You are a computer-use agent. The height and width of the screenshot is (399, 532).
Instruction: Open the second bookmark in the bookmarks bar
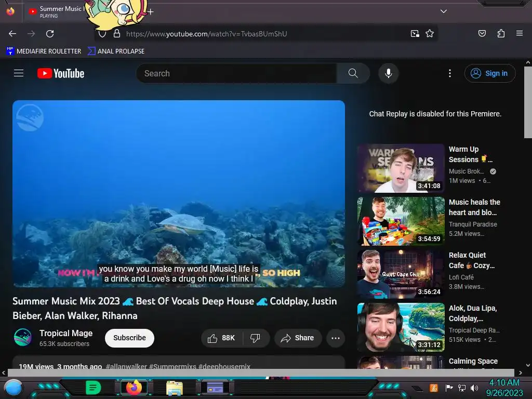[x=116, y=51]
